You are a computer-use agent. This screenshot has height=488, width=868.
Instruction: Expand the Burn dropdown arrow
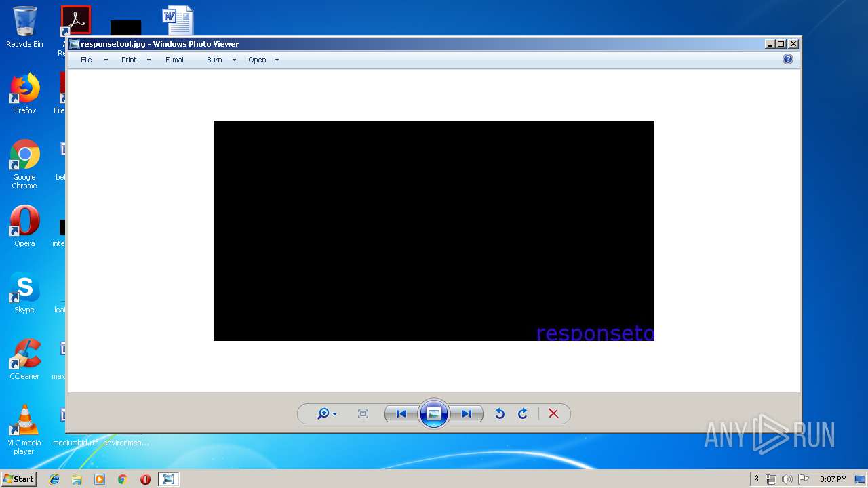(x=234, y=60)
